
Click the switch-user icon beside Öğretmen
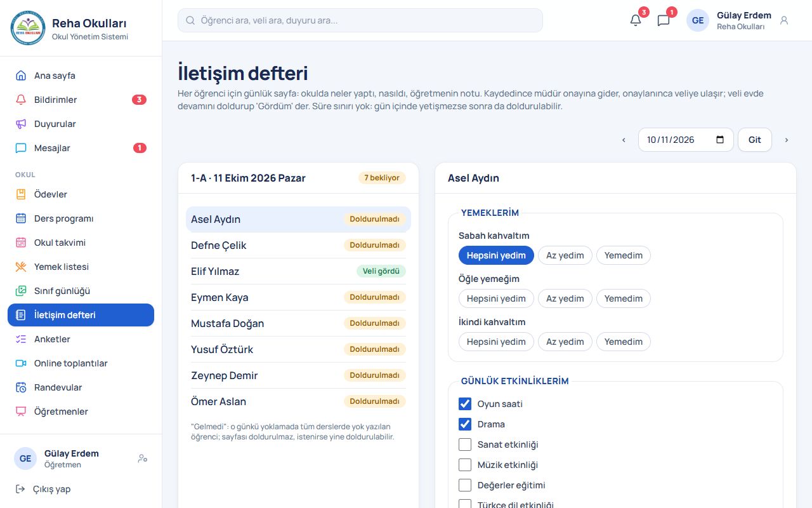(x=143, y=458)
